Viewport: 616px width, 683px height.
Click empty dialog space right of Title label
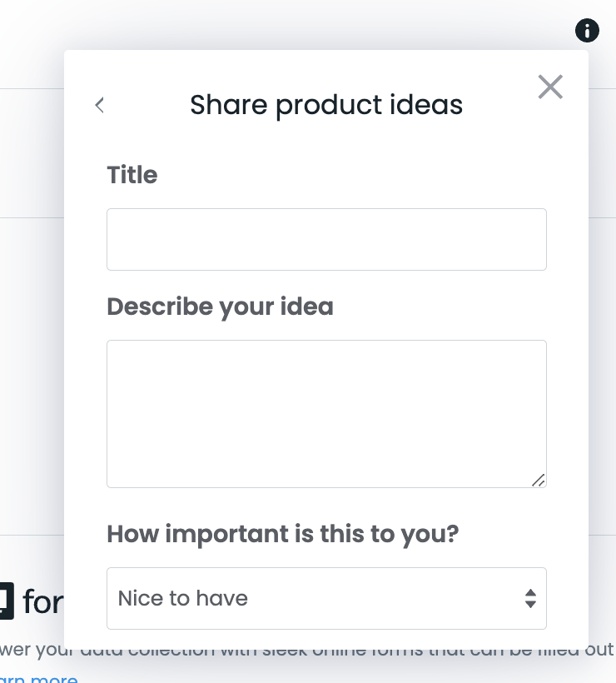(x=375, y=175)
